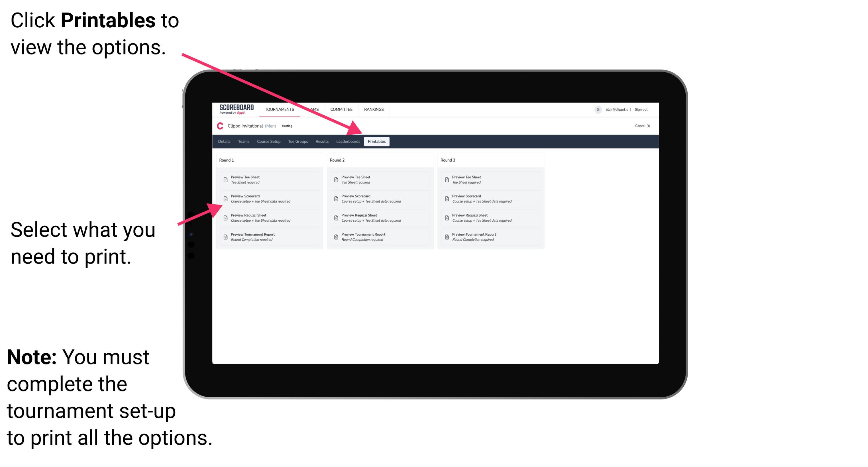Open the Results tab
The height and width of the screenshot is (467, 868).
(323, 142)
